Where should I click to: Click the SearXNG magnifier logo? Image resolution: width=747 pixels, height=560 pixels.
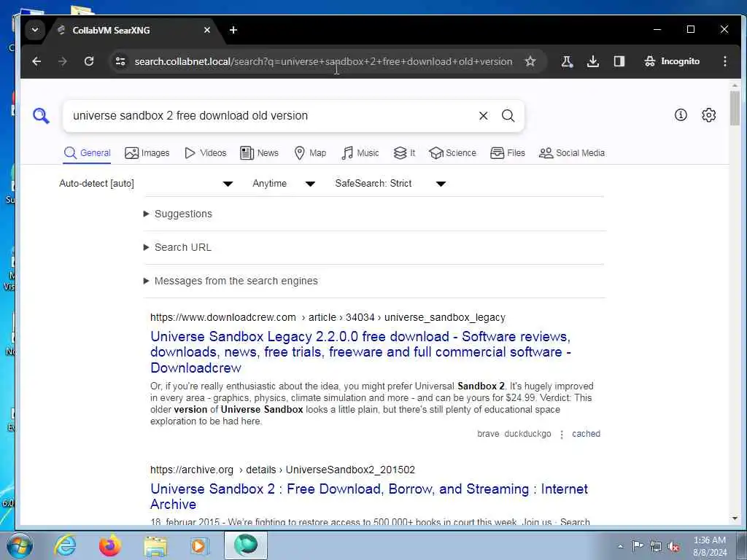41,116
